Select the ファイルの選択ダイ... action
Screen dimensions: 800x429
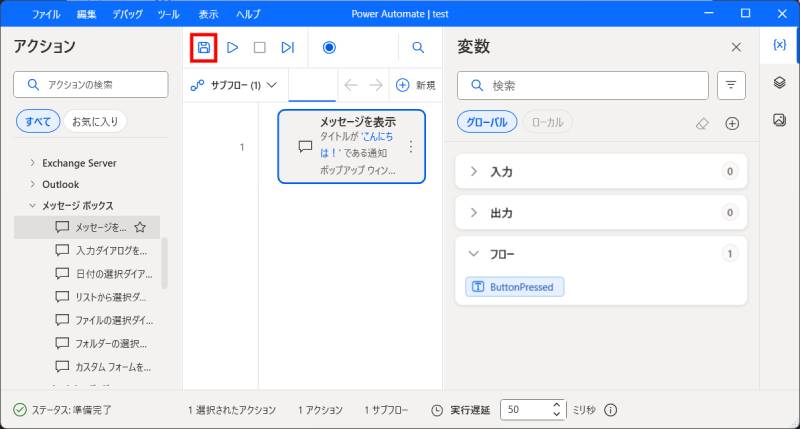104,320
